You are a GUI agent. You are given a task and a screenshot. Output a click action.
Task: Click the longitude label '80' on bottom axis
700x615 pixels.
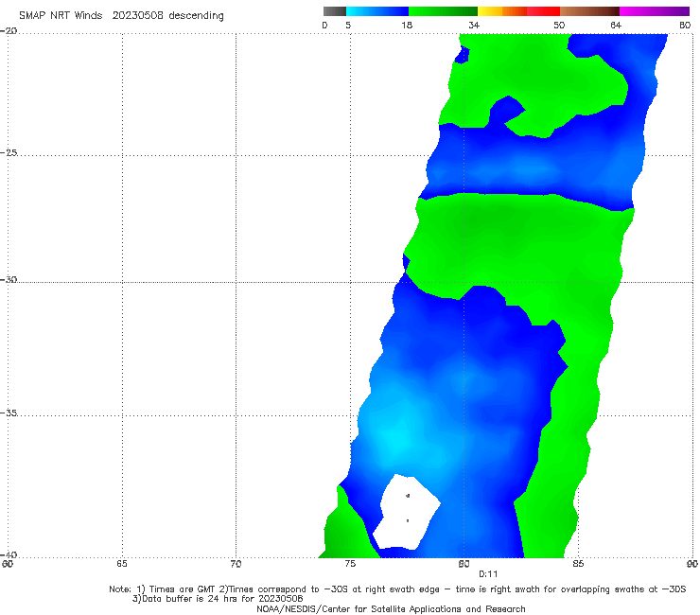(464, 564)
